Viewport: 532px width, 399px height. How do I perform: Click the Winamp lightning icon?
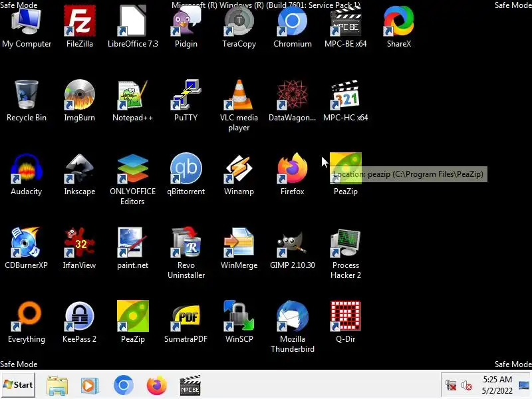pyautogui.click(x=239, y=169)
